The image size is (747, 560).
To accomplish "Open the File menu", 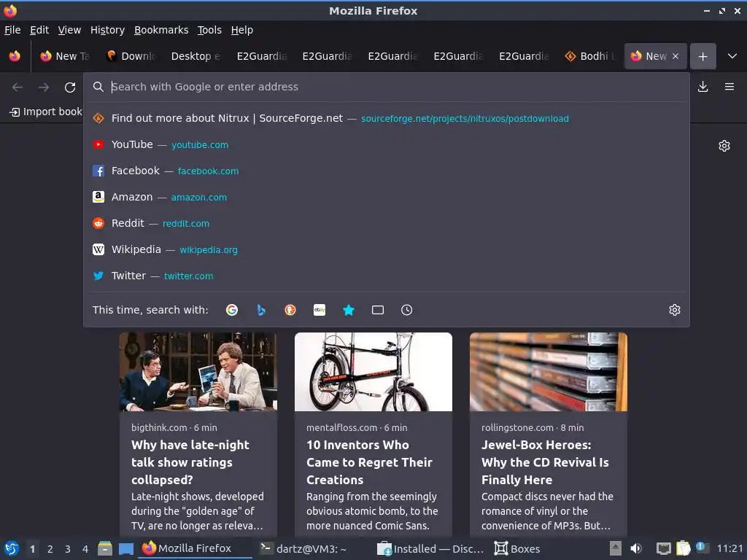I will click(x=12, y=30).
